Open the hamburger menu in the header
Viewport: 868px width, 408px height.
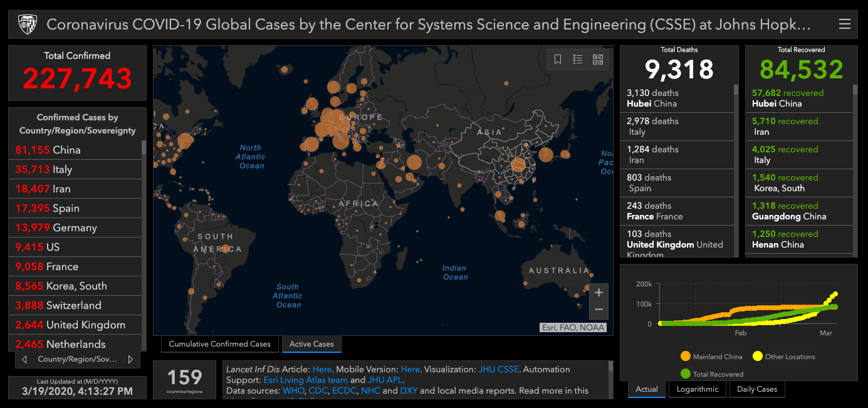click(844, 24)
